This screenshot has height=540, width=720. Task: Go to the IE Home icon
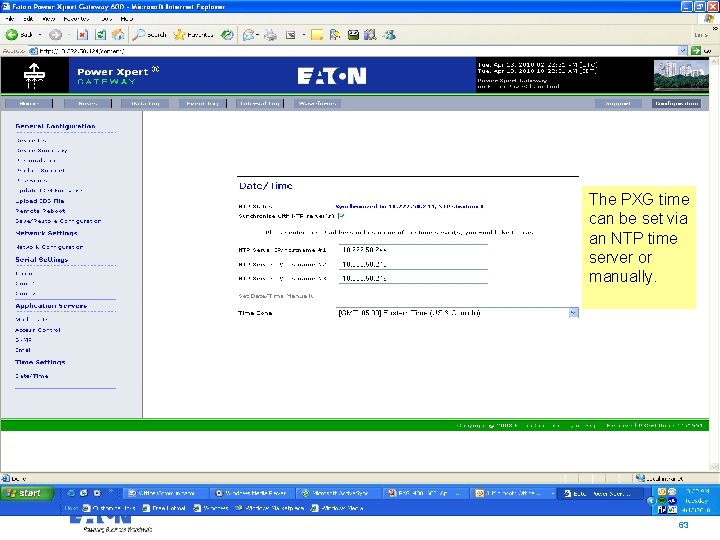[118, 34]
